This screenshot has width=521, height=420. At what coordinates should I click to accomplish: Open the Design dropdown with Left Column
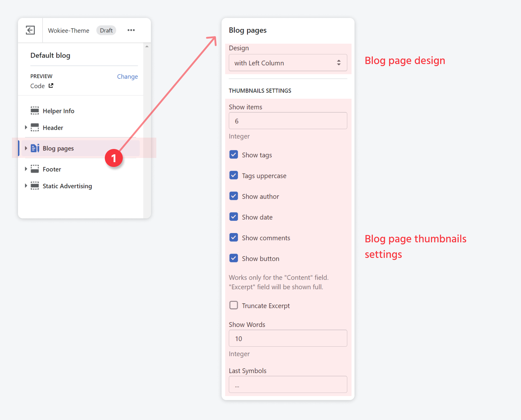click(x=288, y=63)
